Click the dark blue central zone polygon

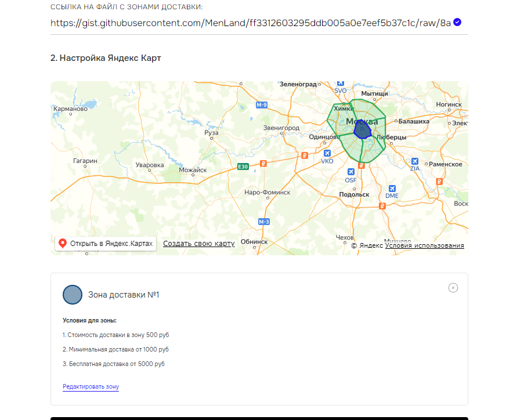tap(363, 129)
